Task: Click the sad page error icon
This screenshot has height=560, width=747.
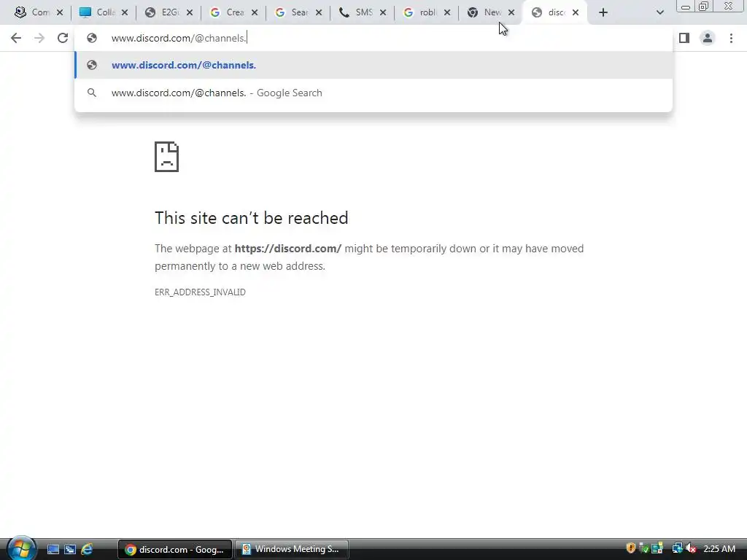Action: (167, 157)
